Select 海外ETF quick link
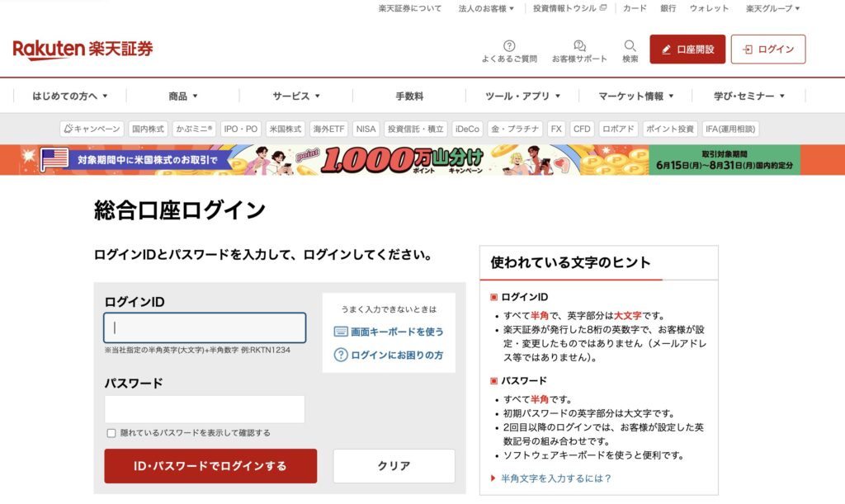This screenshot has height=504, width=845. tap(328, 129)
